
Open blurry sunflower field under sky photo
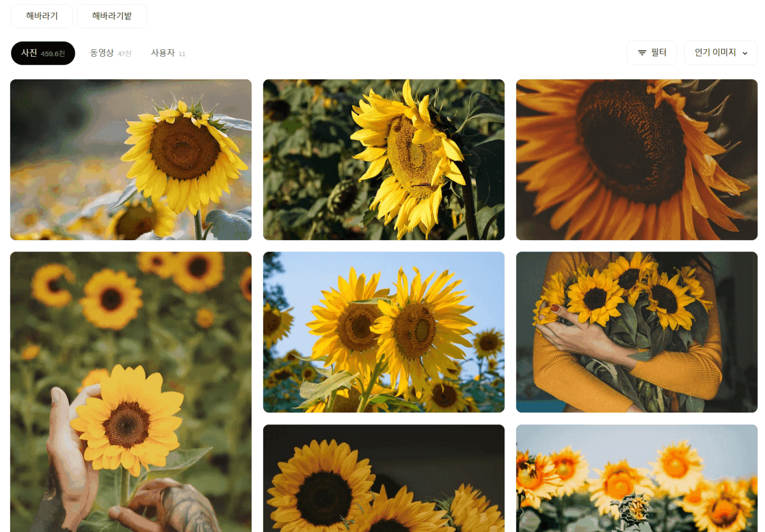click(x=637, y=478)
